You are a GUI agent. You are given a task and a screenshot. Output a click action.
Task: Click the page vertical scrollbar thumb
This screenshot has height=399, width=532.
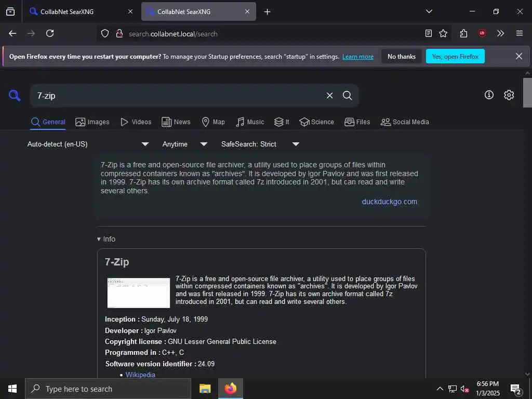527,92
